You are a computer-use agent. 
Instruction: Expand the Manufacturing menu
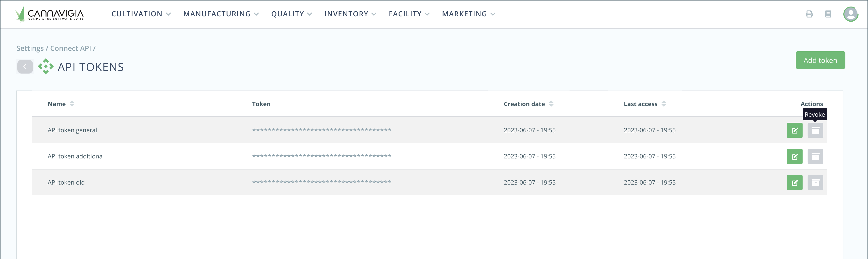pyautogui.click(x=221, y=14)
